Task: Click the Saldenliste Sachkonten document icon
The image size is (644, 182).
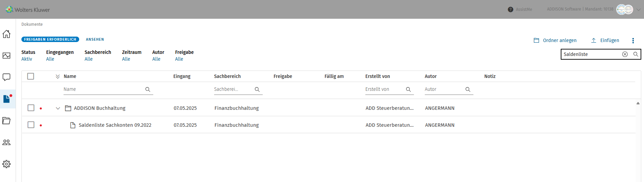Action: 73,125
